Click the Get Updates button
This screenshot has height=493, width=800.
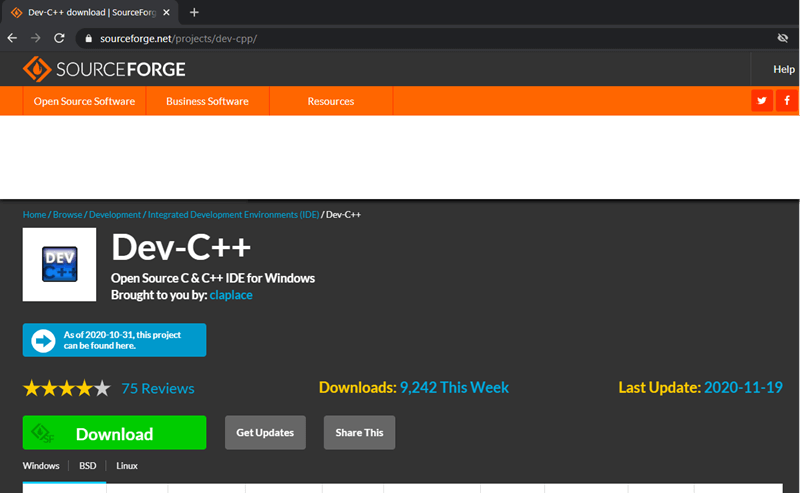(x=265, y=433)
